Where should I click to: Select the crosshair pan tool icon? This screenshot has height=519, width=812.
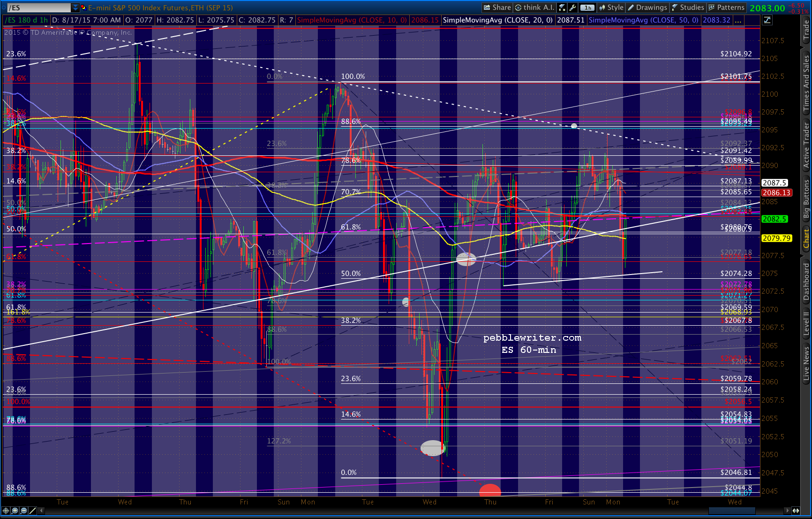pyautogui.click(x=6, y=511)
